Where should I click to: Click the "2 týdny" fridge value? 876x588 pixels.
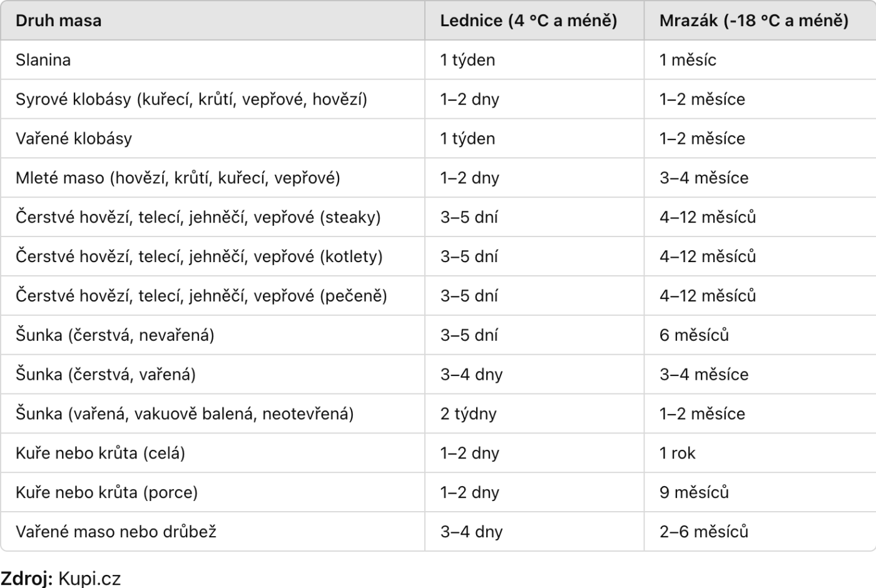coord(468,414)
